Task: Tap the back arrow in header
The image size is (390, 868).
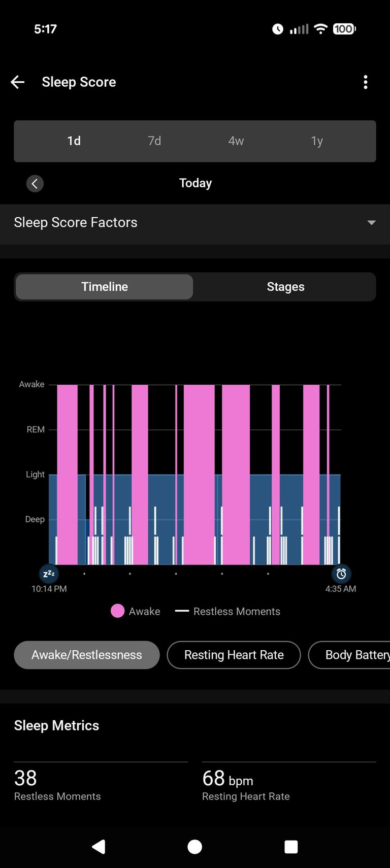Action: pyautogui.click(x=18, y=82)
